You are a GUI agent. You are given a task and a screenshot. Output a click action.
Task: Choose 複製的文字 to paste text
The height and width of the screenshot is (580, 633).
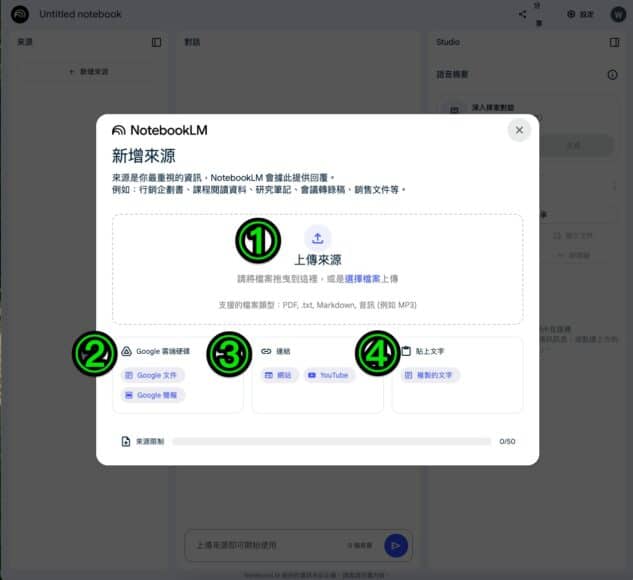tap(428, 375)
